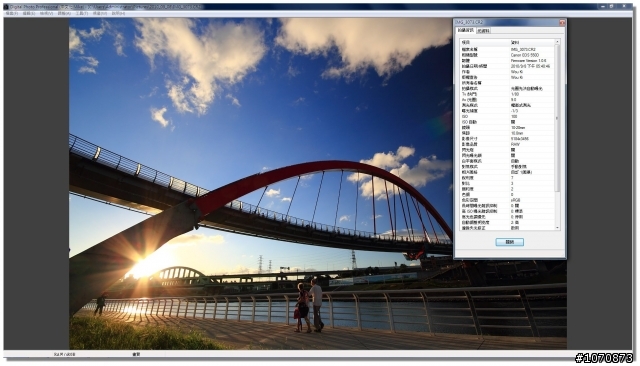This screenshot has height=366, width=640.
Task: Select the RAW image quality row
Action: tap(507, 144)
